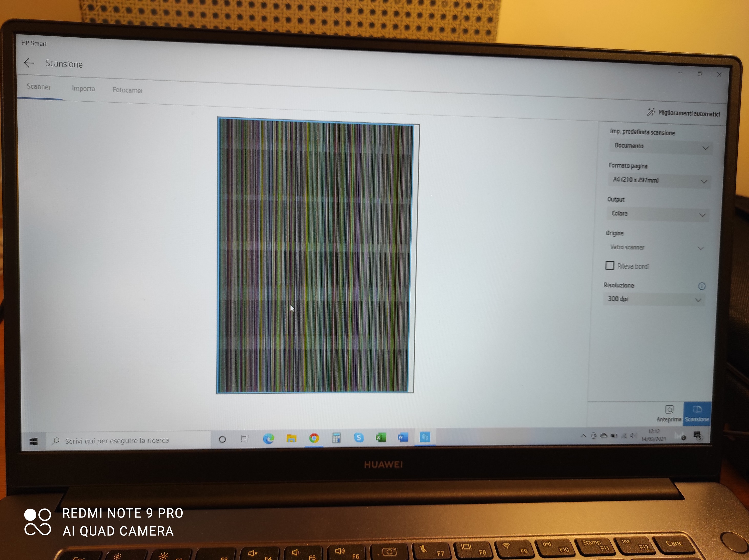The width and height of the screenshot is (749, 560).
Task: Open the Output Colore dropdown
Action: tap(658, 214)
